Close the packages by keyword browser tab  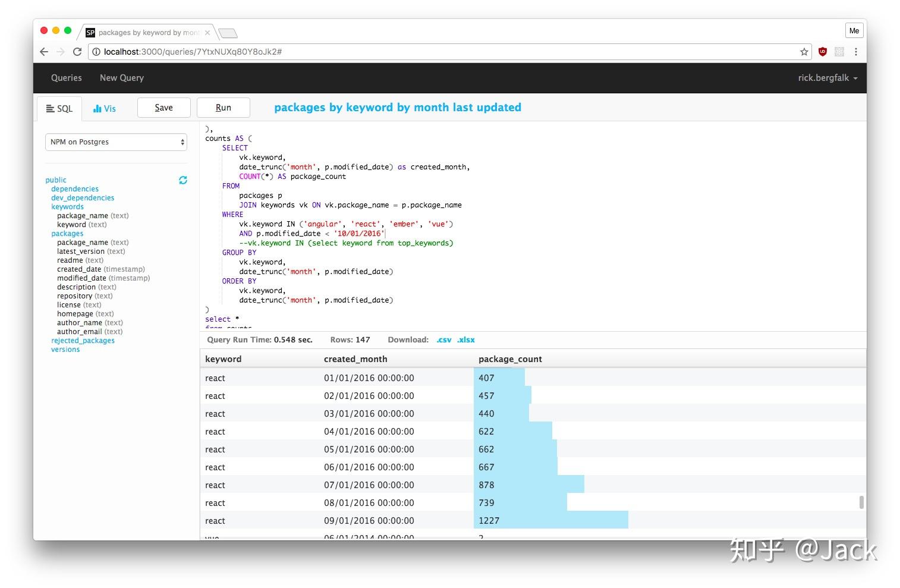click(207, 33)
